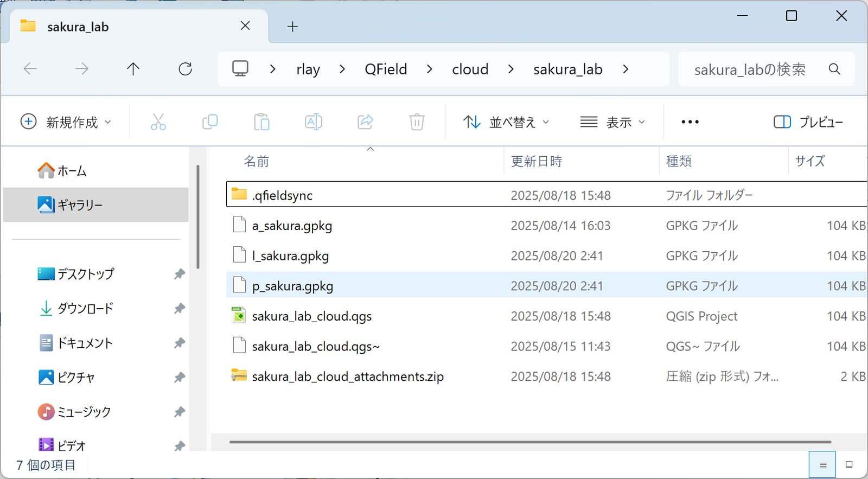Select the sakura_lab_cloud_attachments.zip archive icon
Image resolution: width=868 pixels, height=479 pixels.
tap(239, 375)
